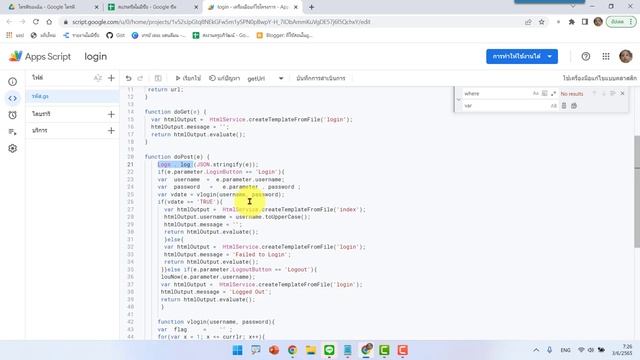Open PowerPoint from the taskbar

274,350
